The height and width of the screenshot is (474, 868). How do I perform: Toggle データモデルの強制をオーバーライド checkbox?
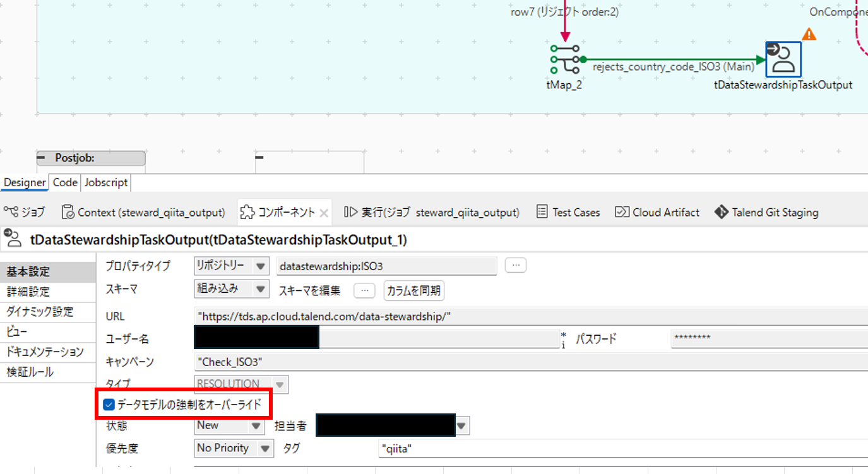(109, 405)
